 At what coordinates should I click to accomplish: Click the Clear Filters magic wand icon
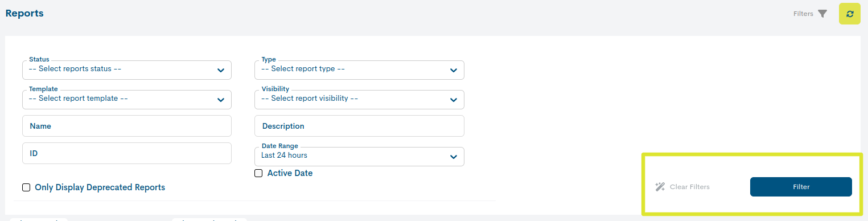[x=660, y=187]
